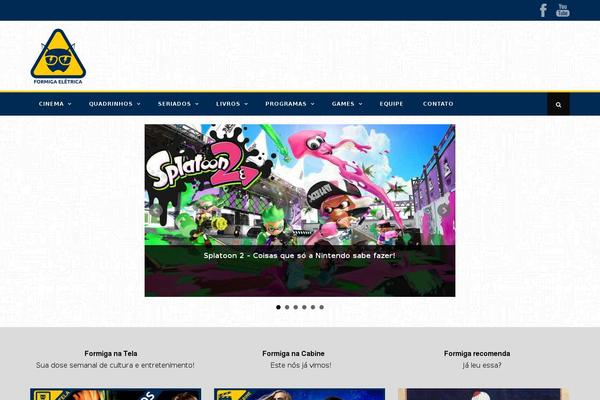Open the Formiga recomenda heading
600x400 pixels.
tap(477, 353)
